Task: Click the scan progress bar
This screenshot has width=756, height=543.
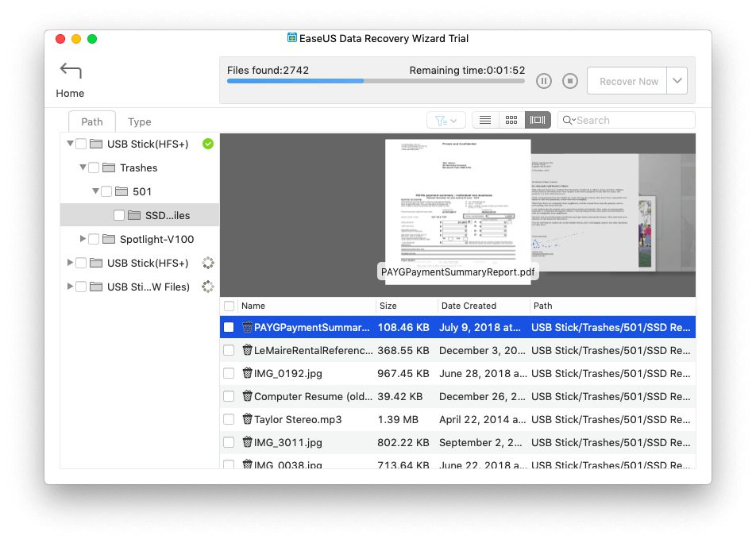Action: tap(376, 82)
